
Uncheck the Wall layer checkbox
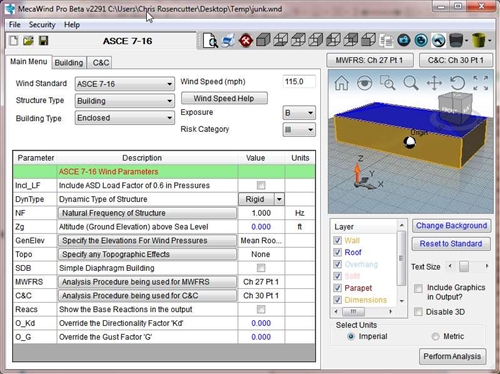point(338,240)
